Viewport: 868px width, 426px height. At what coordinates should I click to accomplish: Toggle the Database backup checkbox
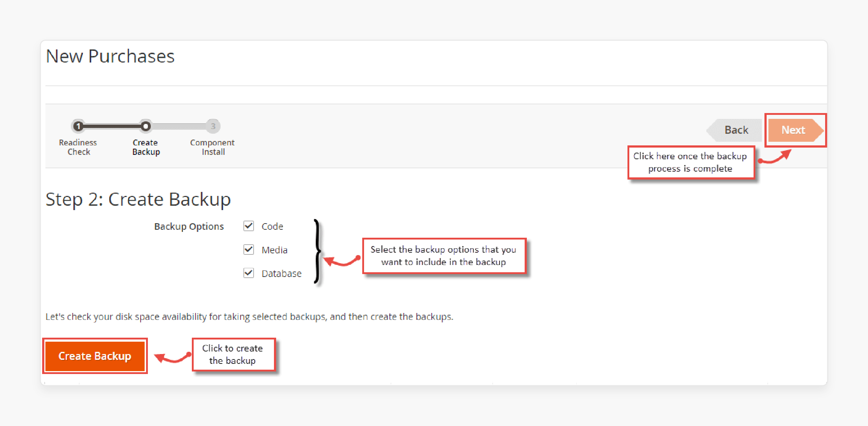click(x=249, y=273)
